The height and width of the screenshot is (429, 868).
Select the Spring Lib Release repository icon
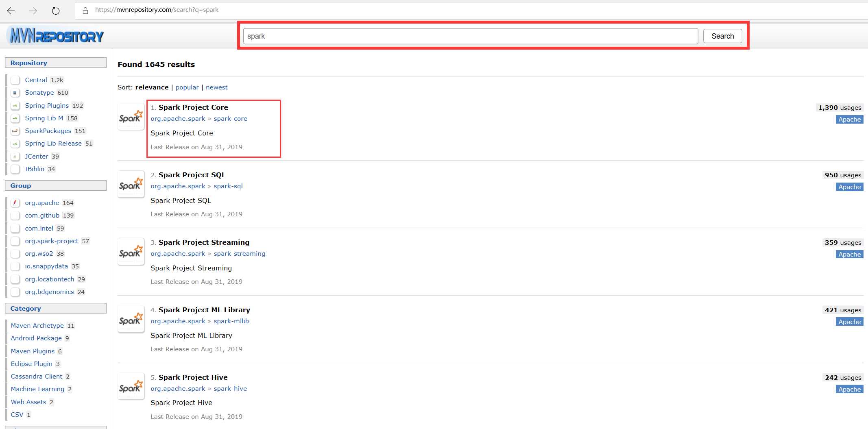[15, 144]
